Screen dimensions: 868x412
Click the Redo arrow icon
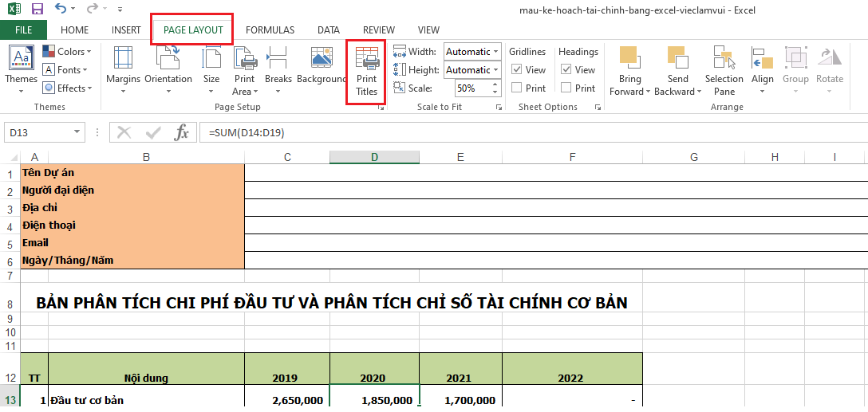pos(91,9)
